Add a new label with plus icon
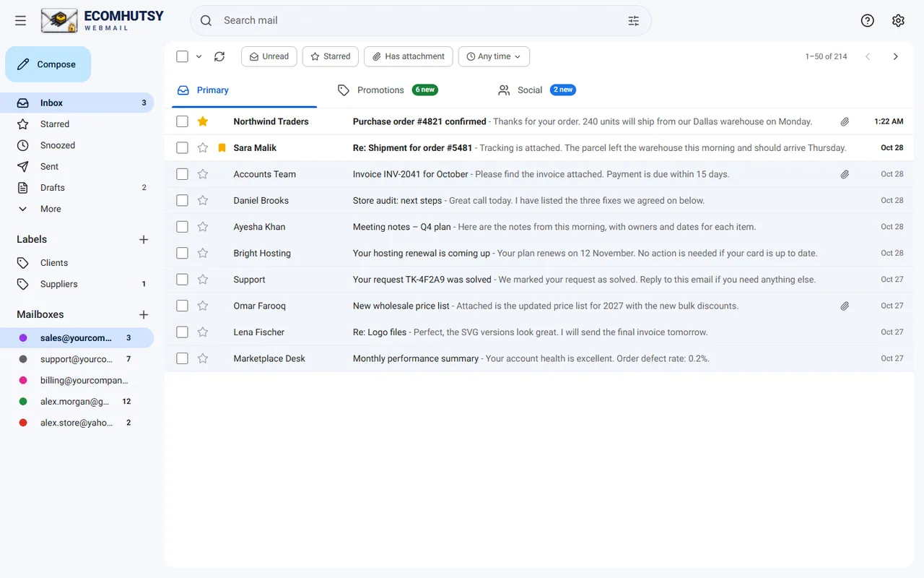Viewport: 924px width, 578px height. click(x=144, y=239)
